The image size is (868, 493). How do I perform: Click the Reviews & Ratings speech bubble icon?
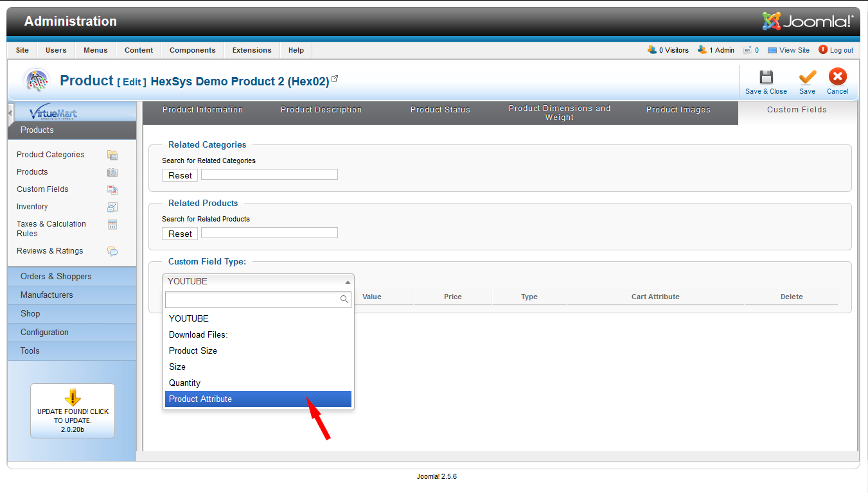[x=112, y=251]
